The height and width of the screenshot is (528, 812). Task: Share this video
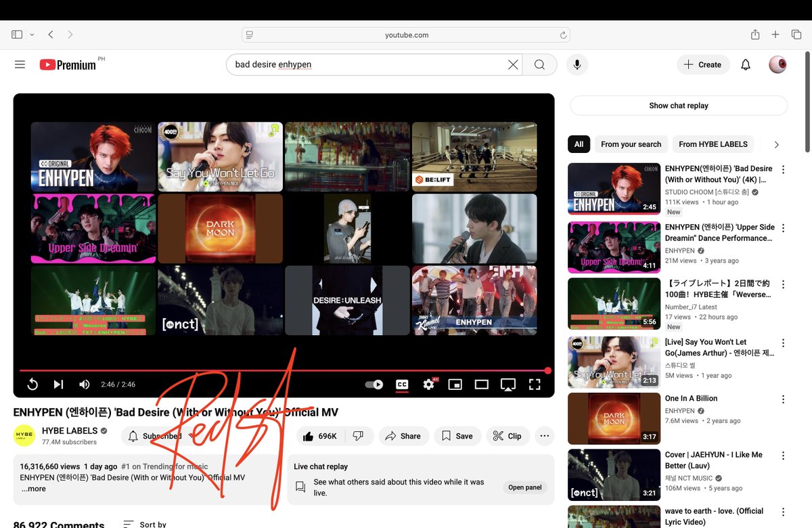click(x=403, y=436)
